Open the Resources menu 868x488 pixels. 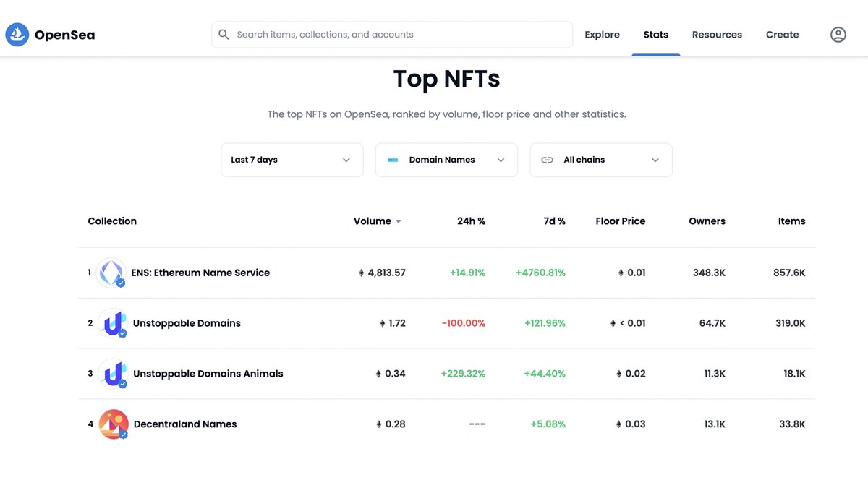click(717, 34)
